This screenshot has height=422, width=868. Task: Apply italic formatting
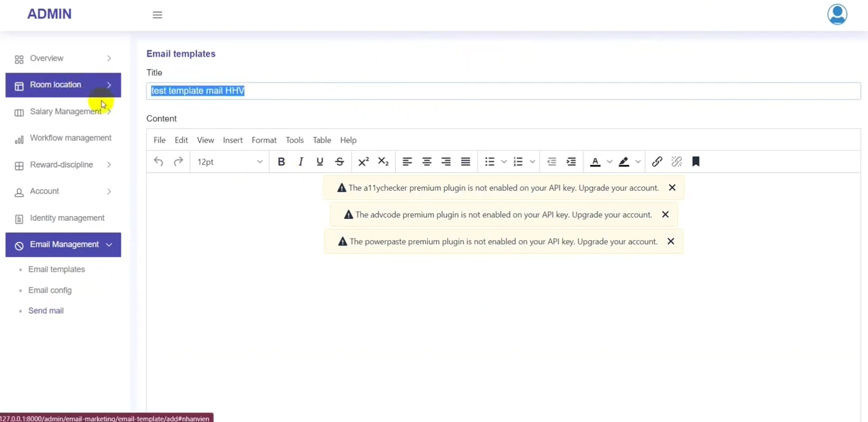click(x=300, y=162)
